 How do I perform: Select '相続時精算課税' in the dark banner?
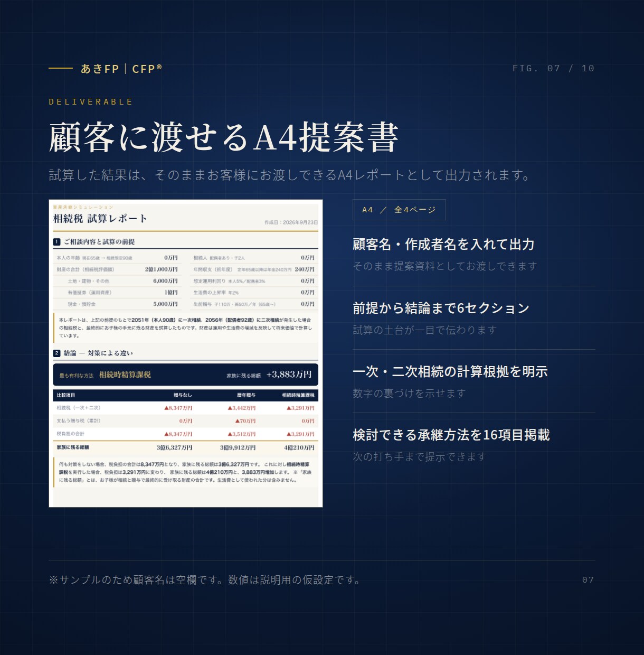(125, 375)
